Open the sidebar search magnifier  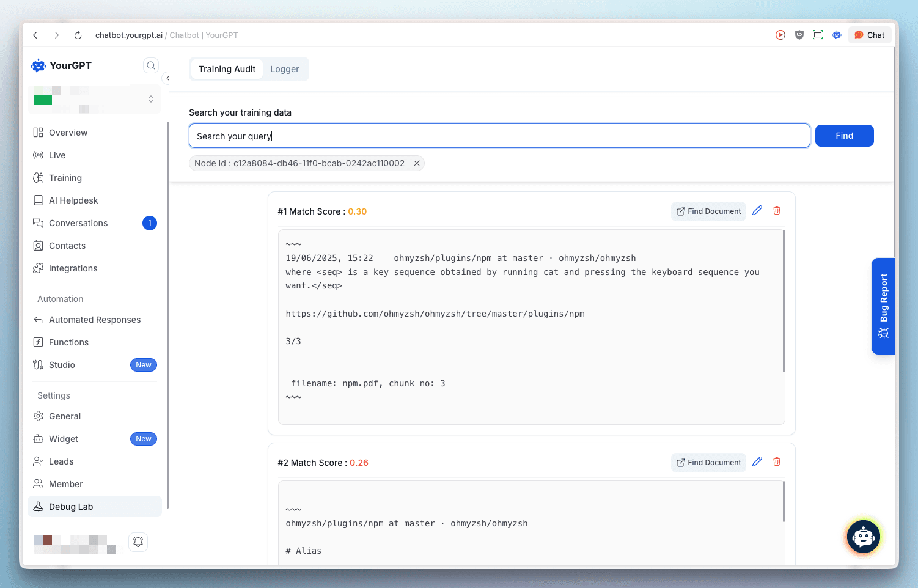point(150,65)
